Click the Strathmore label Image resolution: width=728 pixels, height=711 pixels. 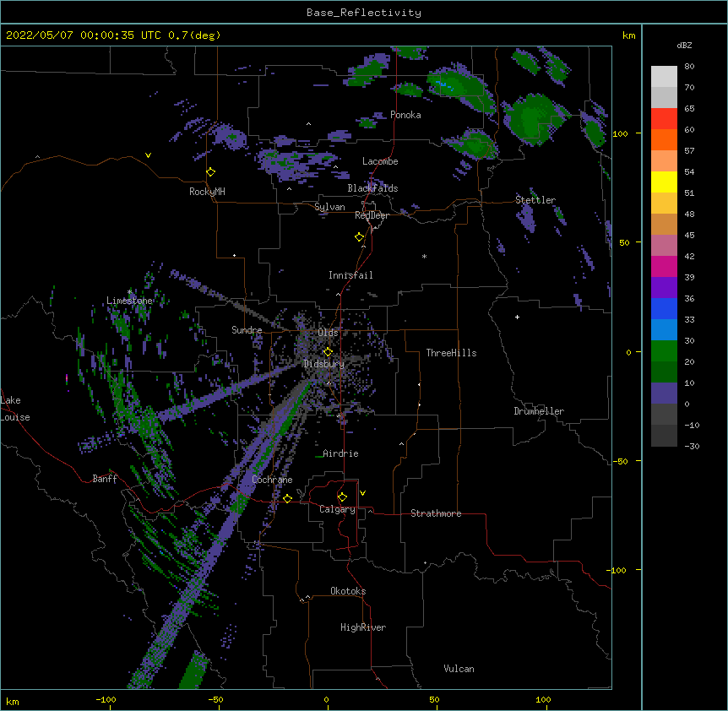click(436, 513)
